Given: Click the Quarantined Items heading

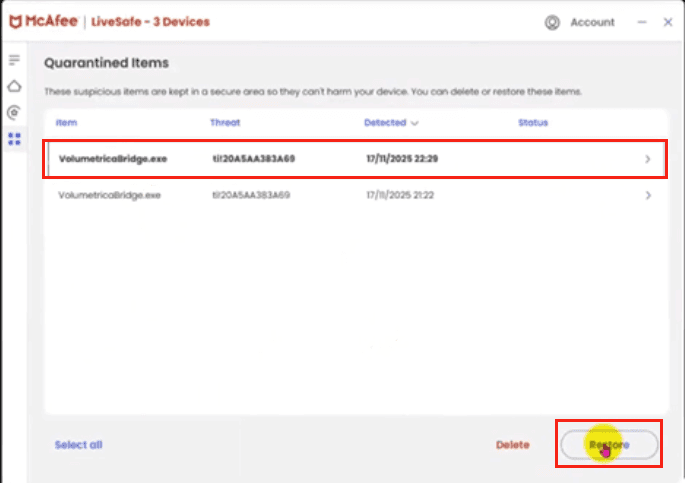Looking at the screenshot, I should click(x=107, y=63).
